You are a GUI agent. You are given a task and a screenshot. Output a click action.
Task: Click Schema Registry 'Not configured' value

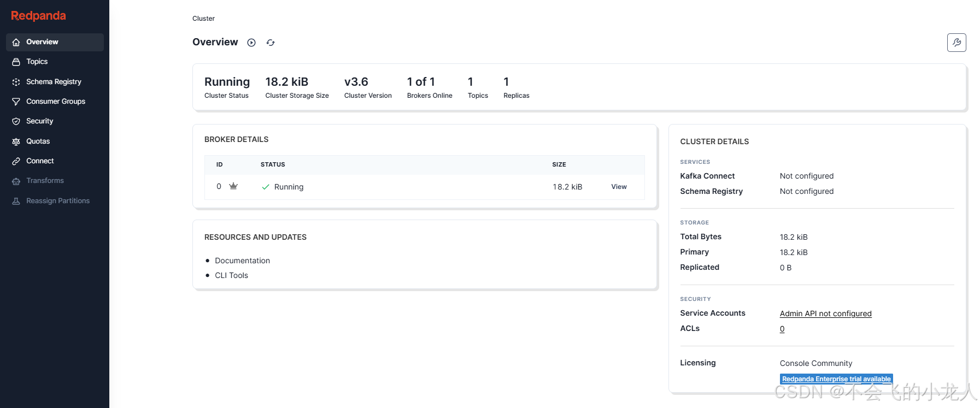[x=807, y=191]
